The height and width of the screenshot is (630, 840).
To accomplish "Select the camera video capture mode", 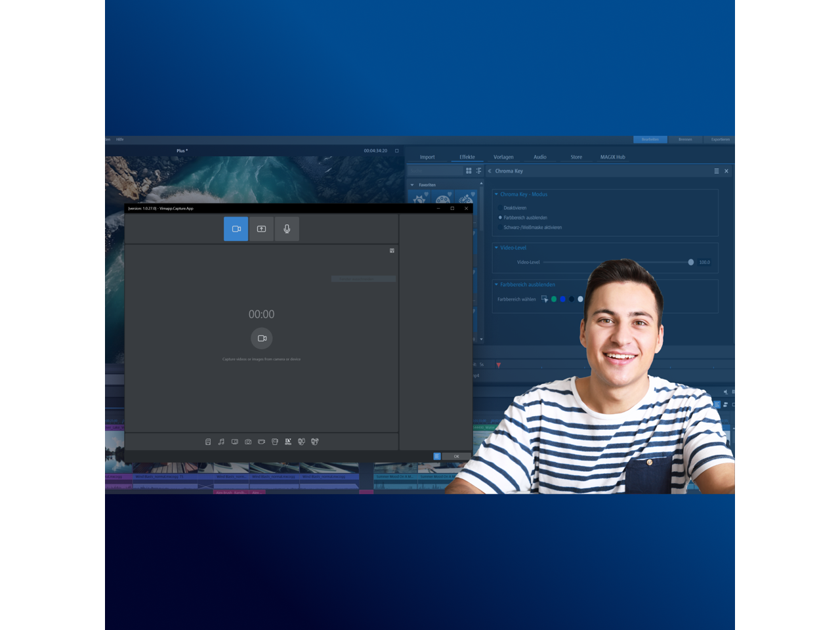I will (x=236, y=229).
